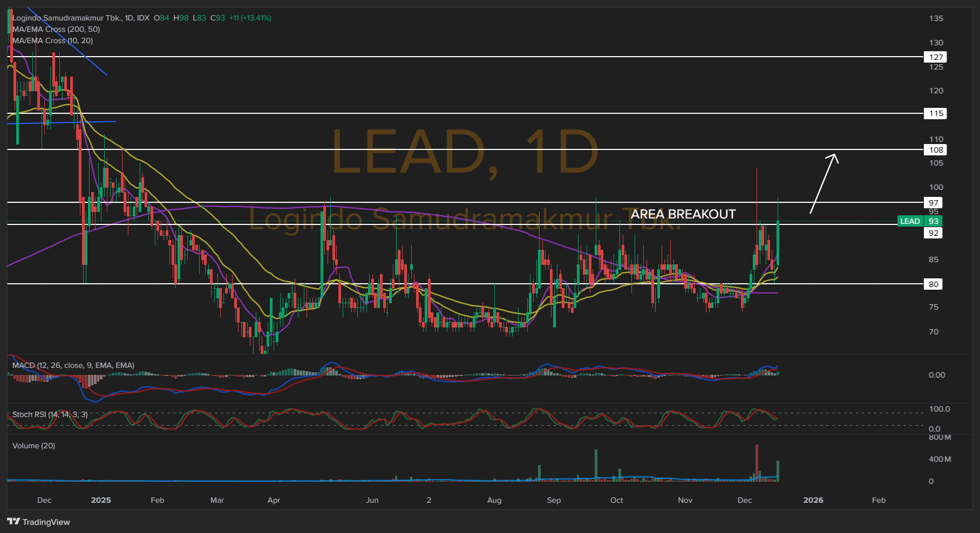This screenshot has height=533, width=980.
Task: Click the TradingView logo
Action: tap(38, 522)
